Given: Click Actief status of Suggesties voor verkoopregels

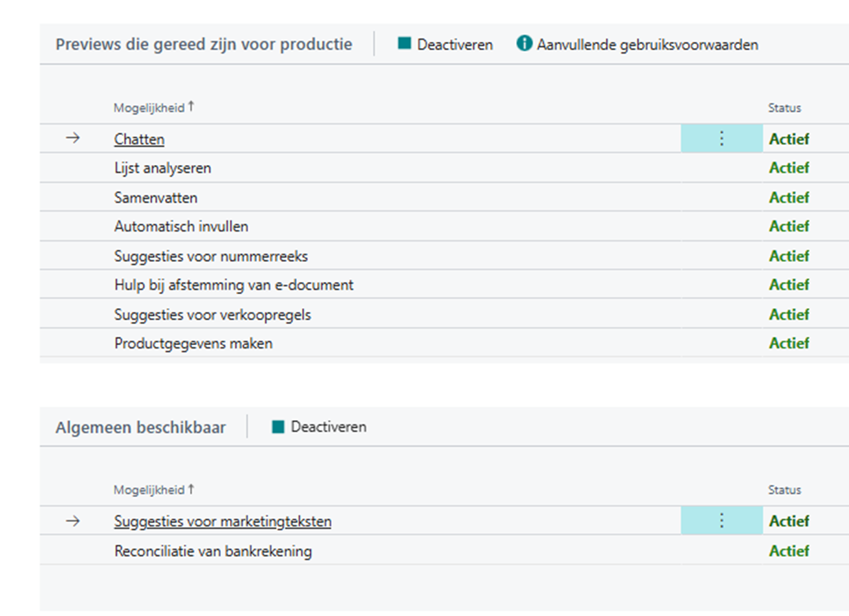Looking at the screenshot, I should [788, 315].
